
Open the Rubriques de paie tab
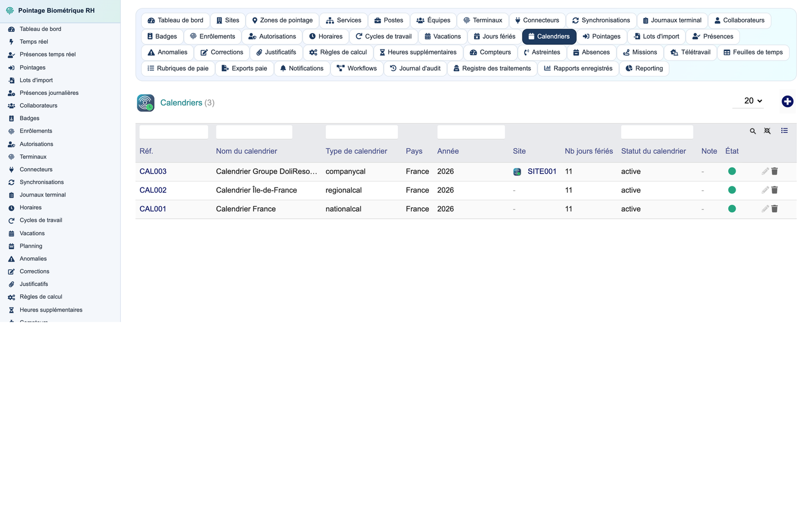coord(178,68)
